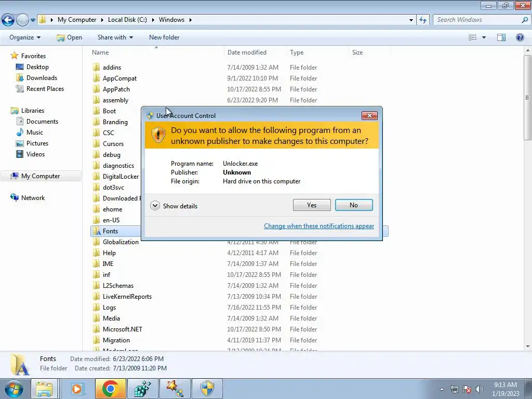The height and width of the screenshot is (399, 532).
Task: Select My Computer in navigation pane
Action: tap(41, 176)
